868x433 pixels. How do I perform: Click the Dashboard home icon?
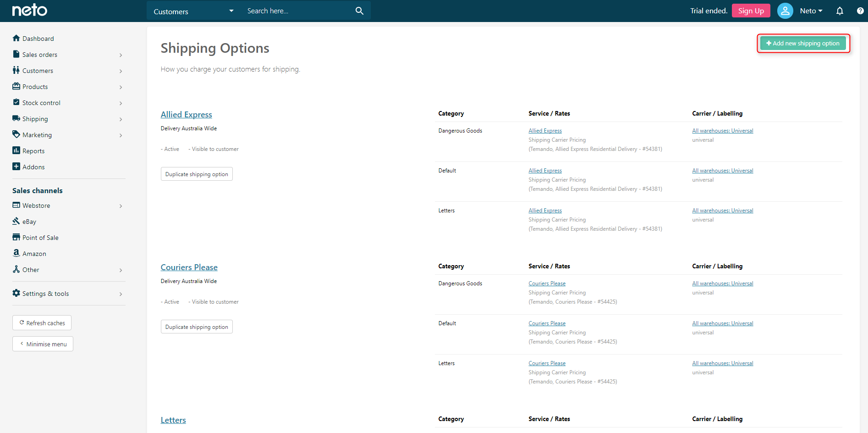click(16, 38)
